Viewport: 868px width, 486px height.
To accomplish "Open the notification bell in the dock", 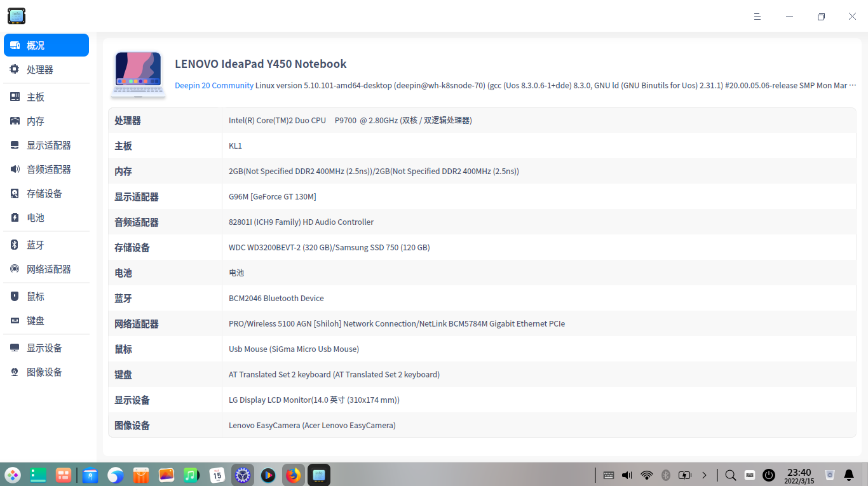I will pyautogui.click(x=849, y=475).
